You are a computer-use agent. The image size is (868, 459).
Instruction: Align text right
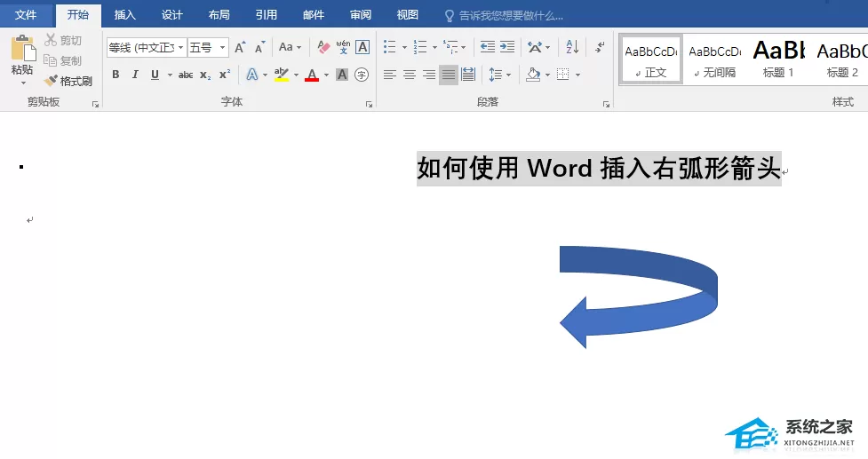tap(429, 74)
